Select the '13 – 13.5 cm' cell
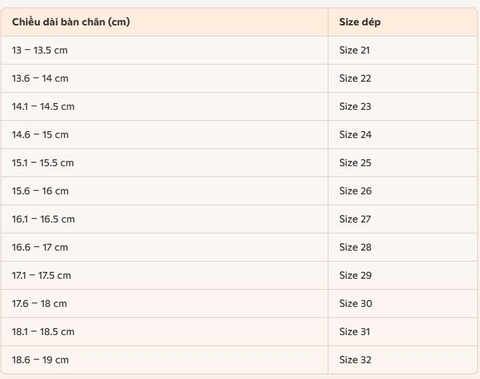Viewport: 480px width, 379px height. tap(165, 50)
